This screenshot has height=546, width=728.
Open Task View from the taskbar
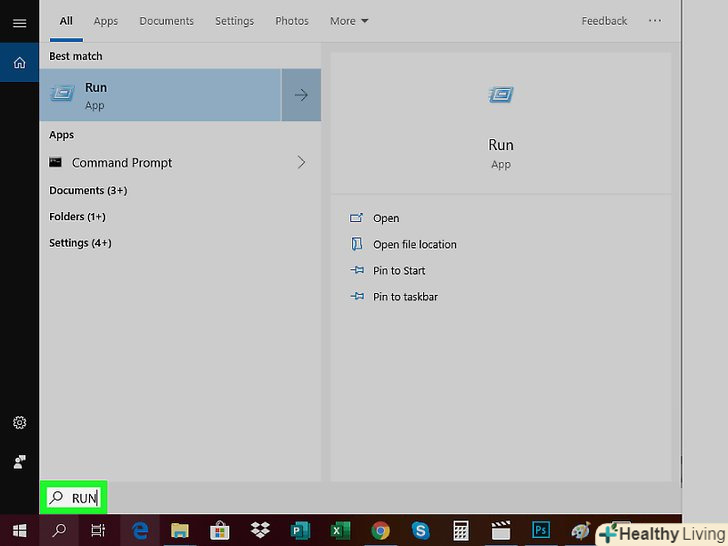[98, 530]
